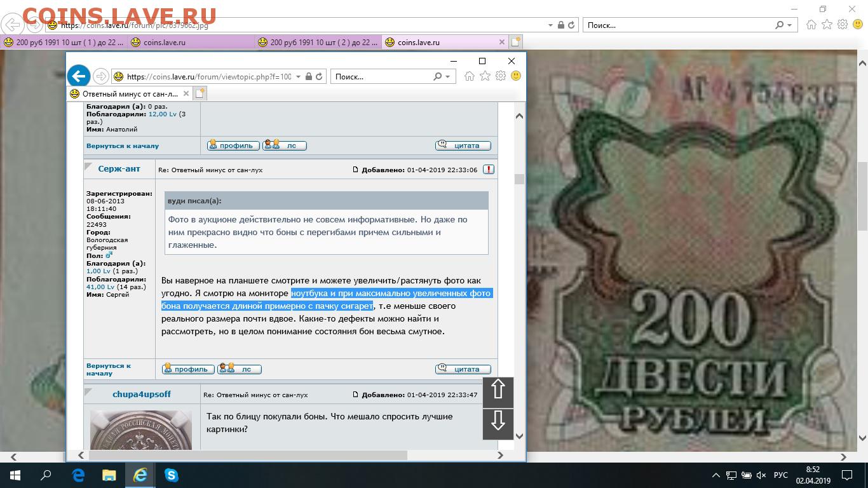Open Windows taskbar search
This screenshot has height=488, width=868.
[x=46, y=475]
